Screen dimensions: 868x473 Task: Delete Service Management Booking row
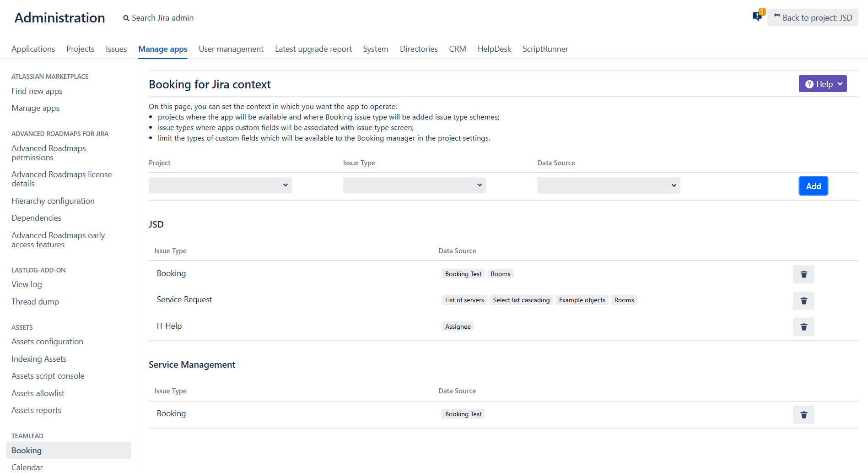pos(803,415)
